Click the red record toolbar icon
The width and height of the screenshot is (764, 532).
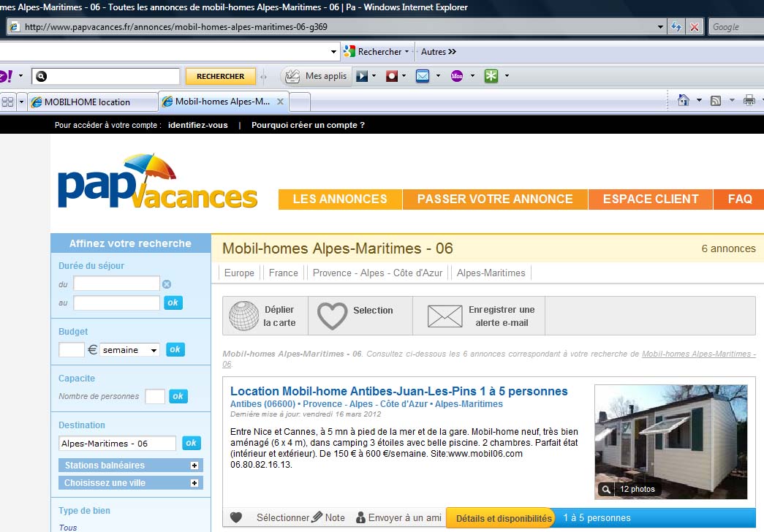click(392, 76)
